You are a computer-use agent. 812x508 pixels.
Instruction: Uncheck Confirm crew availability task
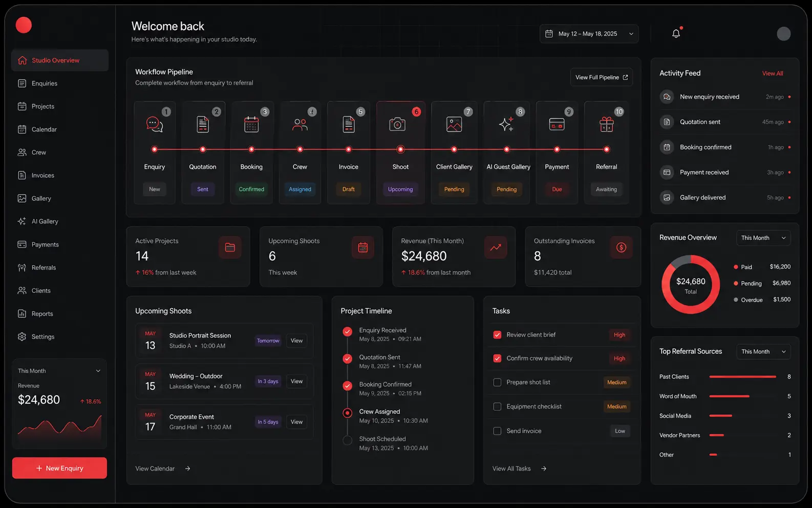pos(497,358)
